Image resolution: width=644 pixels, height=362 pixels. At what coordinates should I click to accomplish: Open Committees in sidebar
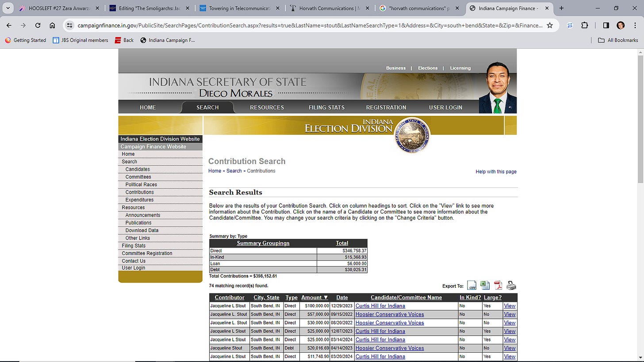coord(138,177)
